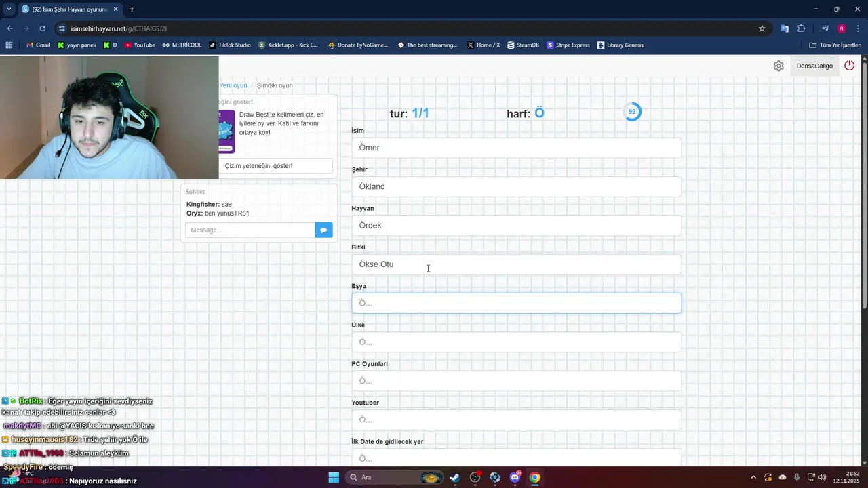
Task: Open the media control icon in Chrome toolbar
Action: click(x=825, y=28)
